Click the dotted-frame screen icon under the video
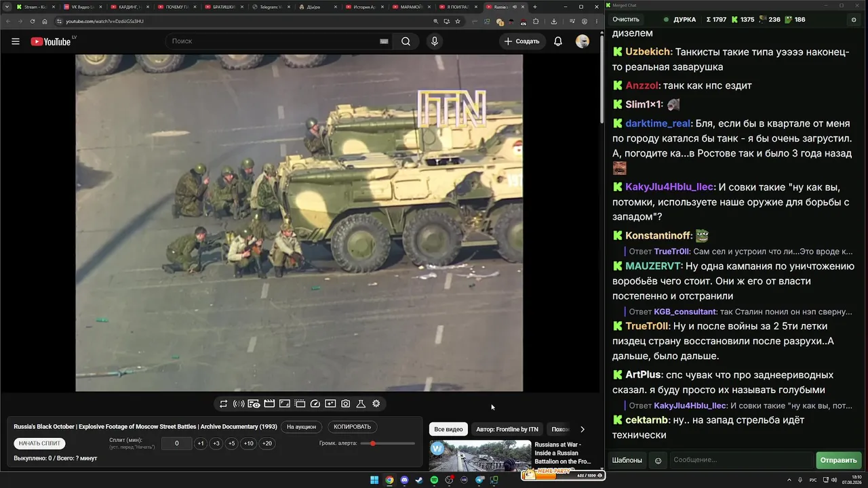868x488 pixels. pyautogui.click(x=300, y=404)
